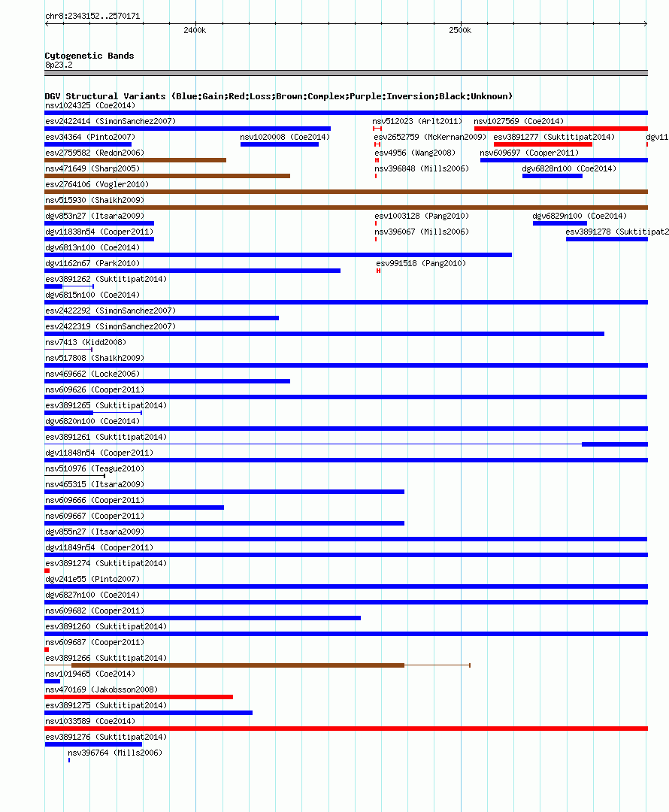The height and width of the screenshot is (812, 669).
Task: Select the Cytogenetic Bands track title
Action: [x=89, y=56]
